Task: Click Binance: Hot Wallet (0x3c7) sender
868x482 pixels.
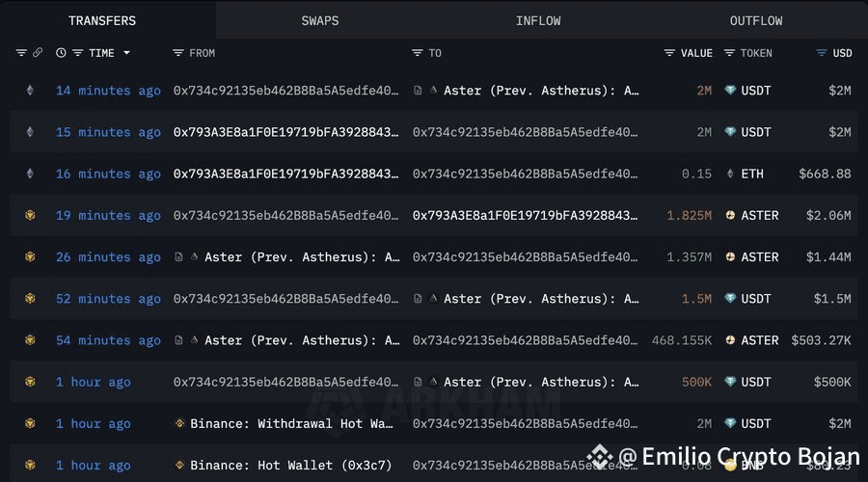Action: click(290, 465)
